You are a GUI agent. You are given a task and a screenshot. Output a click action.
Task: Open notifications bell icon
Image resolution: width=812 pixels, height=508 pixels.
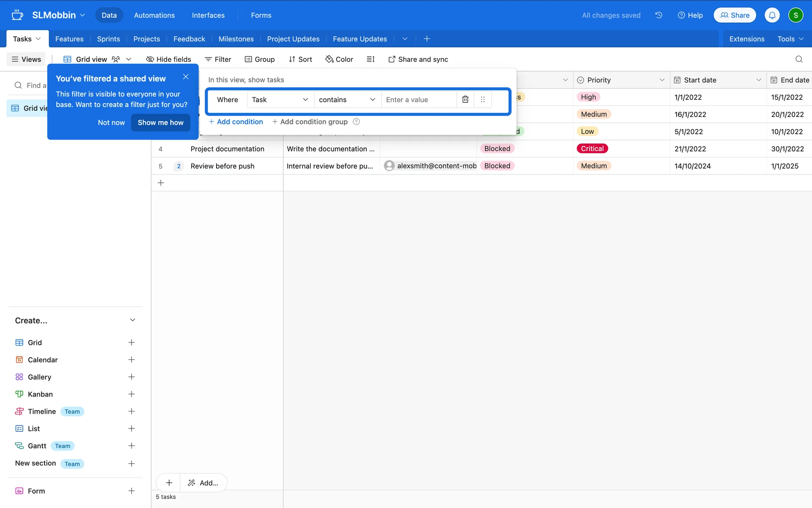[x=772, y=15]
